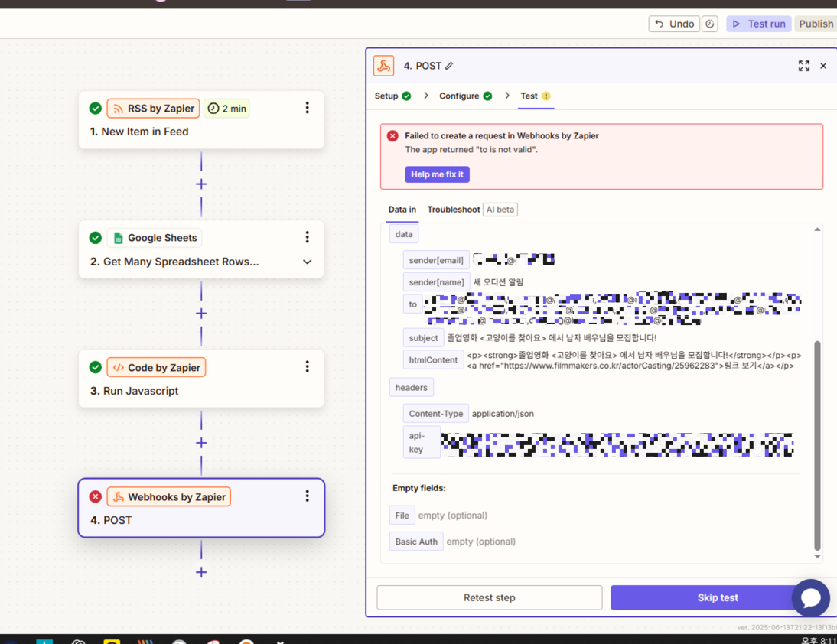This screenshot has width=837, height=644.
Task: Add a step after Google Sheets step
Action: point(201,313)
